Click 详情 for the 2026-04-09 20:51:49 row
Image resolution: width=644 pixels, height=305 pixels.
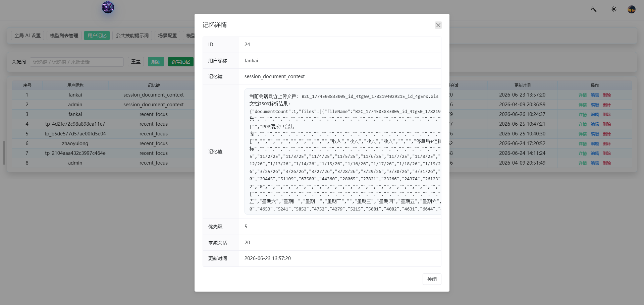583,163
